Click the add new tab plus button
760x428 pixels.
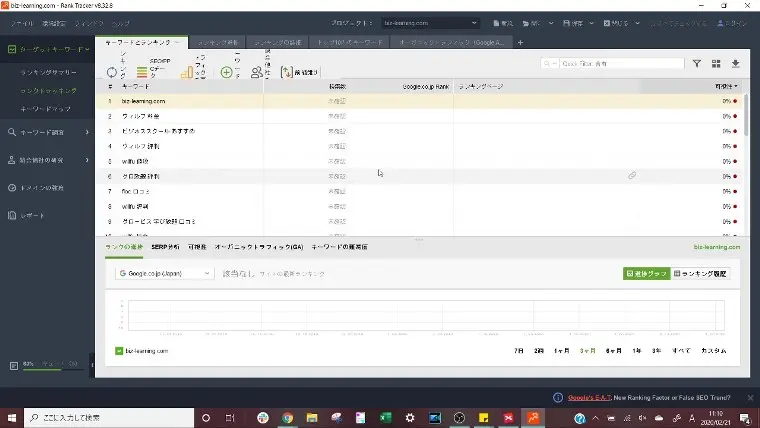[x=520, y=42]
